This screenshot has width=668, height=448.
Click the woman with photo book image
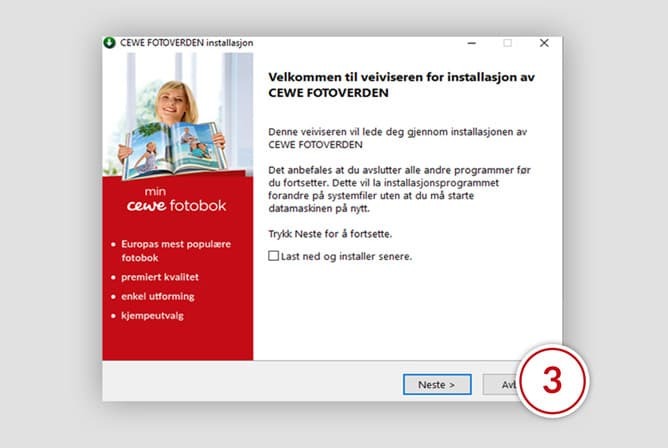[x=178, y=116]
